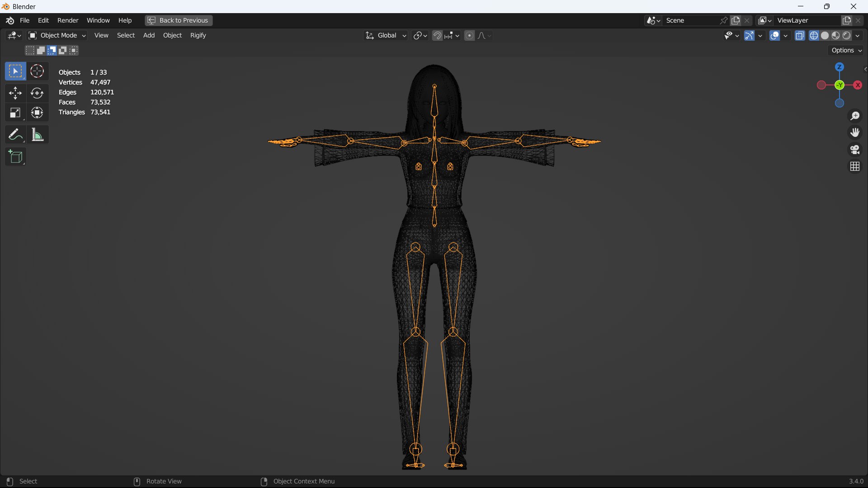Pick the Add Cube tool
Screen dimensions: 868x488
(15, 157)
